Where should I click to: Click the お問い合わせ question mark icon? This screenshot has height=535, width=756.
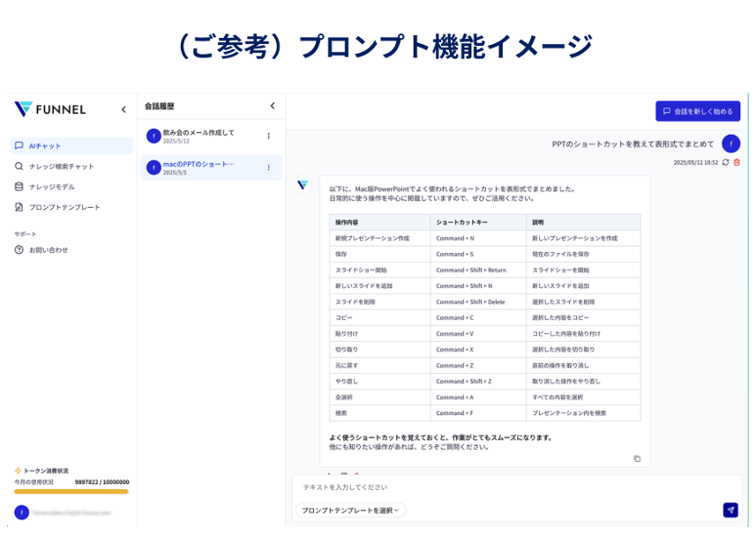pyautogui.click(x=19, y=250)
